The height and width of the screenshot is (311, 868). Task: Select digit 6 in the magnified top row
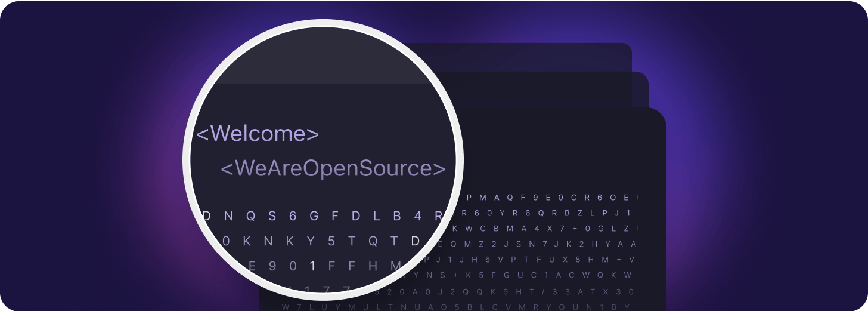(x=293, y=216)
